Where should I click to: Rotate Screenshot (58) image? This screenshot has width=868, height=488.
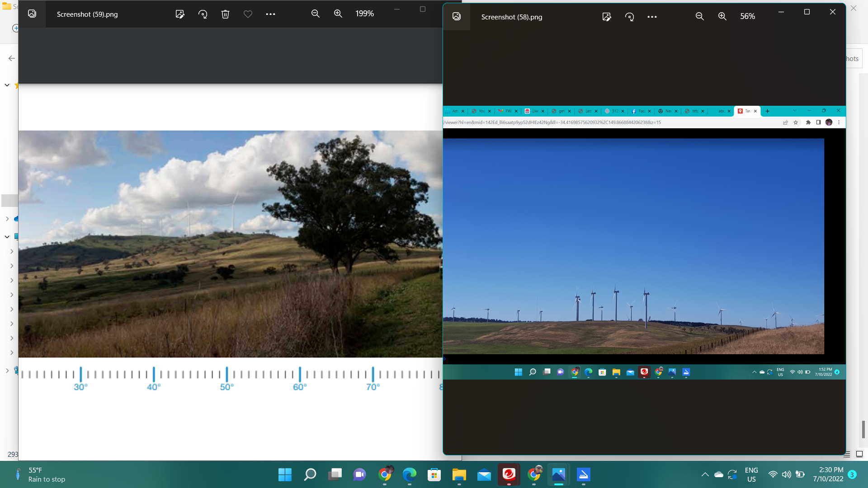[x=629, y=17]
